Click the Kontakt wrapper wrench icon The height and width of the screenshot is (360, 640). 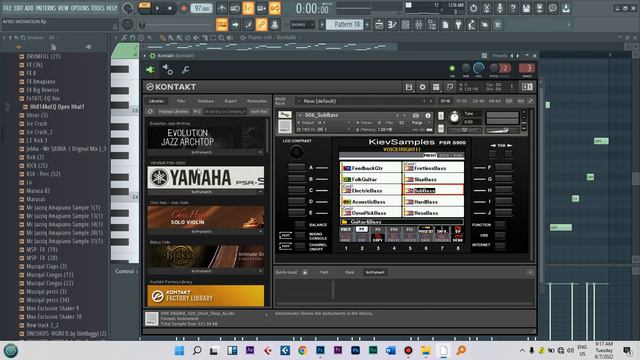point(185,70)
